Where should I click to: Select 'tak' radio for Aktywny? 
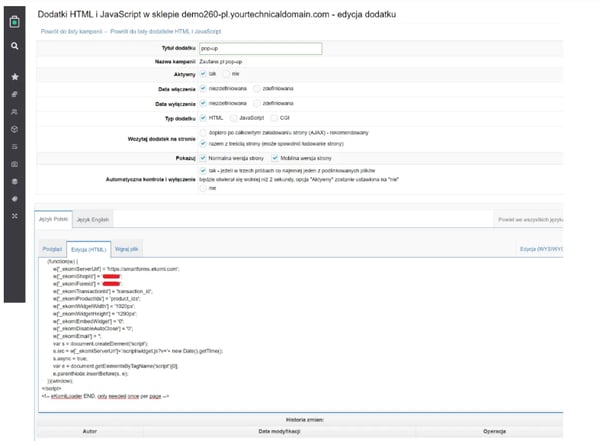205,74
